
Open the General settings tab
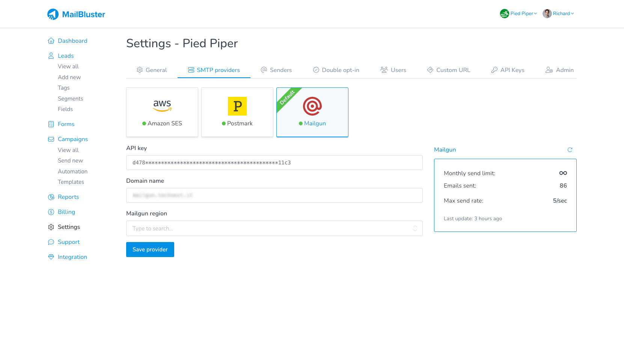[x=152, y=70]
